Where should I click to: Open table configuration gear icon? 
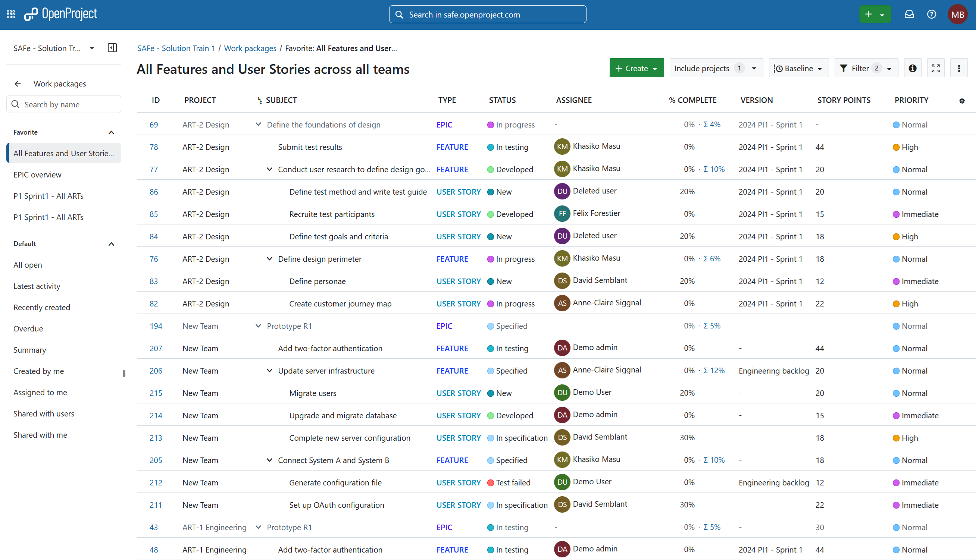click(962, 100)
